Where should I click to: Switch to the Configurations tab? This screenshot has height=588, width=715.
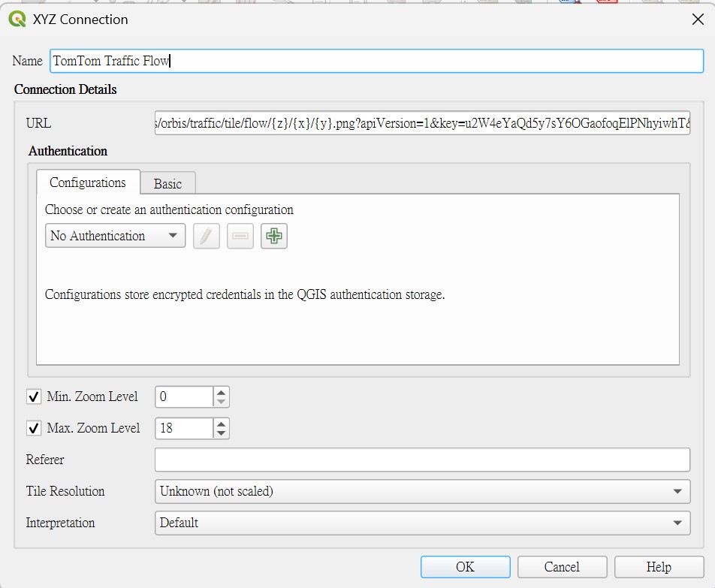pos(88,182)
